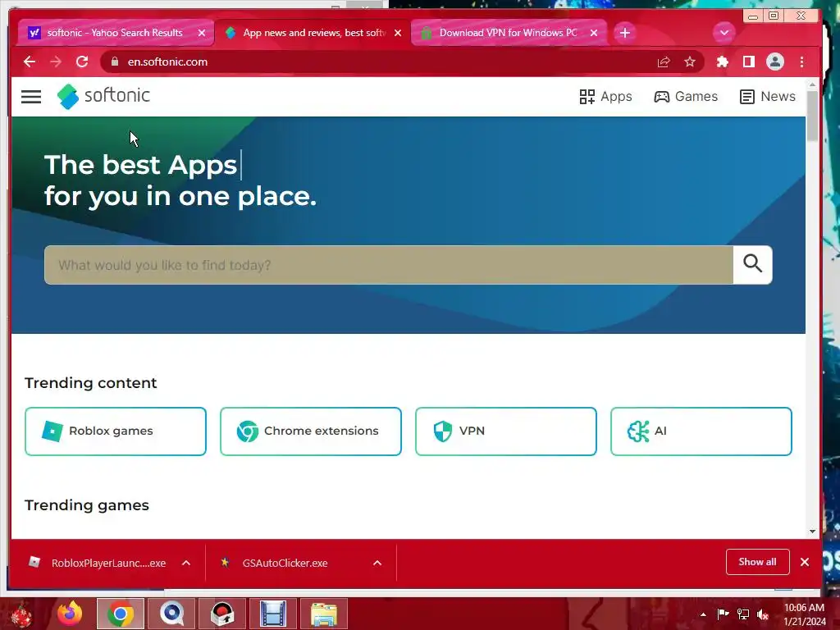Click the scrollbar down arrow

coord(813,532)
